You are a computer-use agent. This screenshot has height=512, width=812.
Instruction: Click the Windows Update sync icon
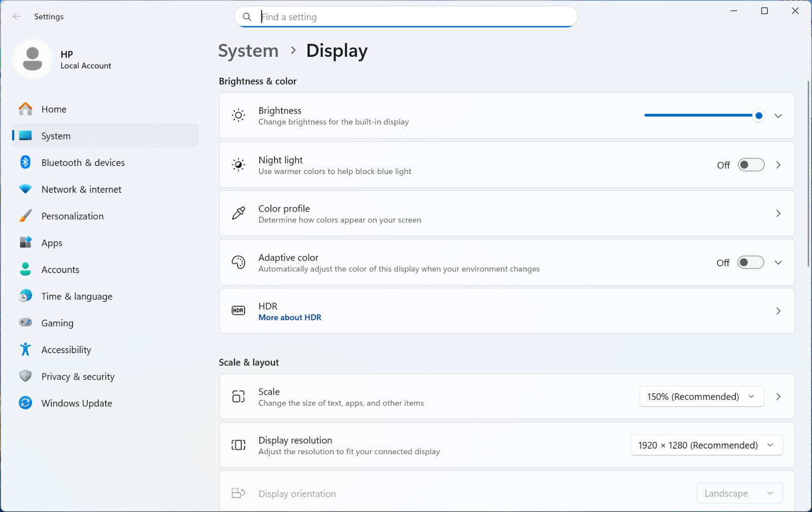(x=25, y=403)
